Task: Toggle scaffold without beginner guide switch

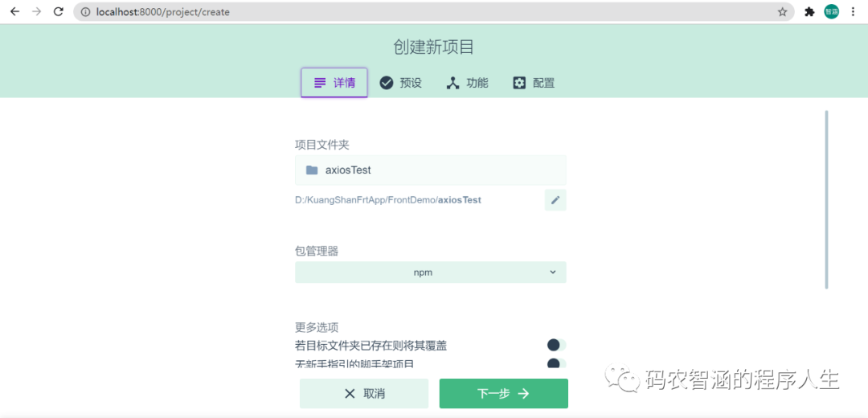Action: point(556,364)
